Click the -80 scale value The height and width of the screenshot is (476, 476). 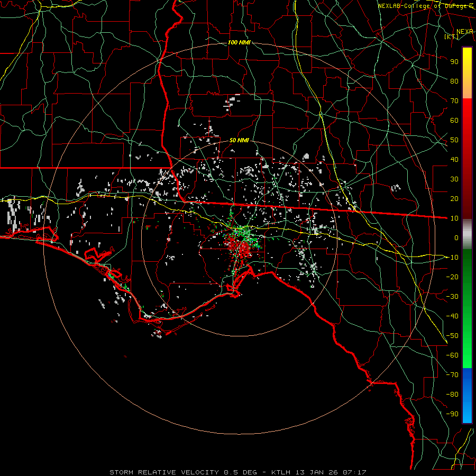pos(452,395)
